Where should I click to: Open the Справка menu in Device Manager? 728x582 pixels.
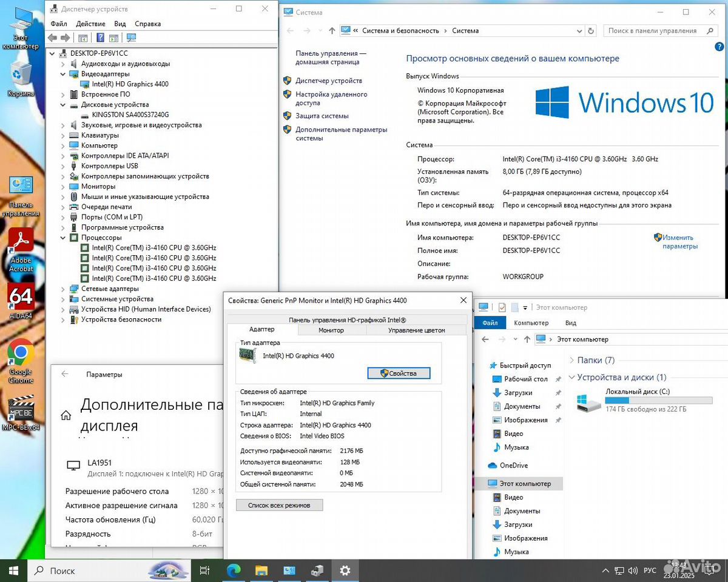(x=147, y=24)
